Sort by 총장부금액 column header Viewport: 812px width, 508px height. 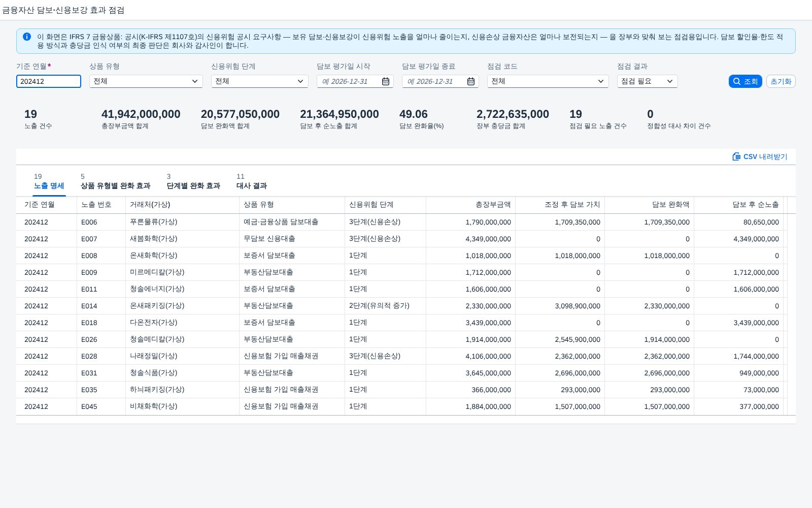coord(471,205)
